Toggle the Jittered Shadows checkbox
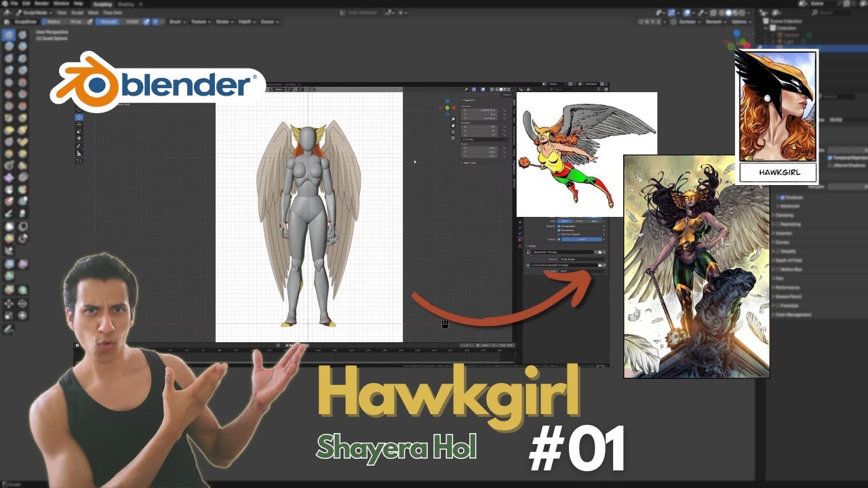The width and height of the screenshot is (868, 488). [x=829, y=165]
